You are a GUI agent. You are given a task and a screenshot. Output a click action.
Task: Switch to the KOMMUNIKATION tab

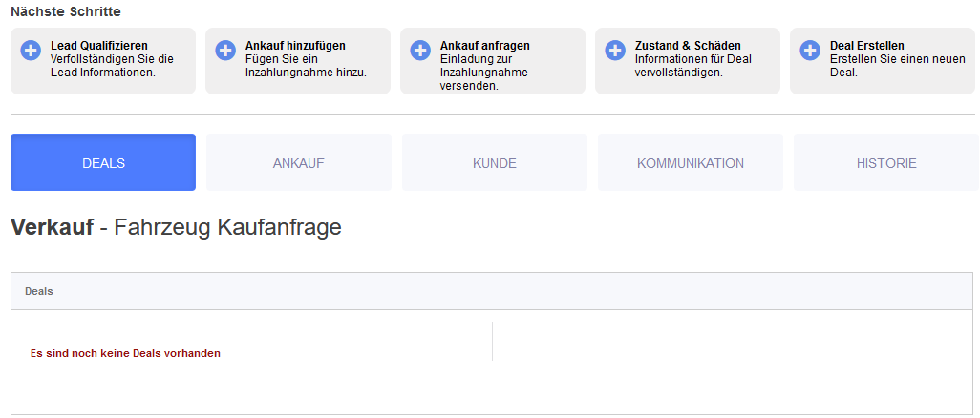point(691,162)
